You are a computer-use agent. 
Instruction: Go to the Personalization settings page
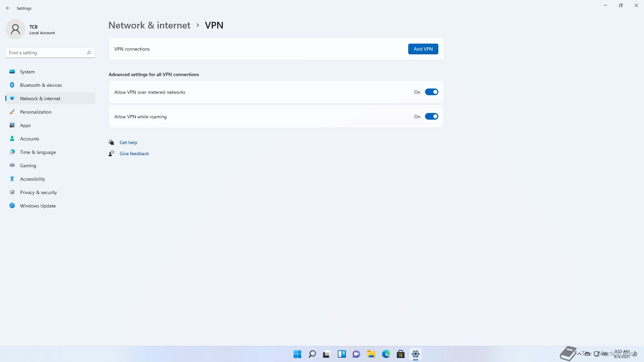36,112
